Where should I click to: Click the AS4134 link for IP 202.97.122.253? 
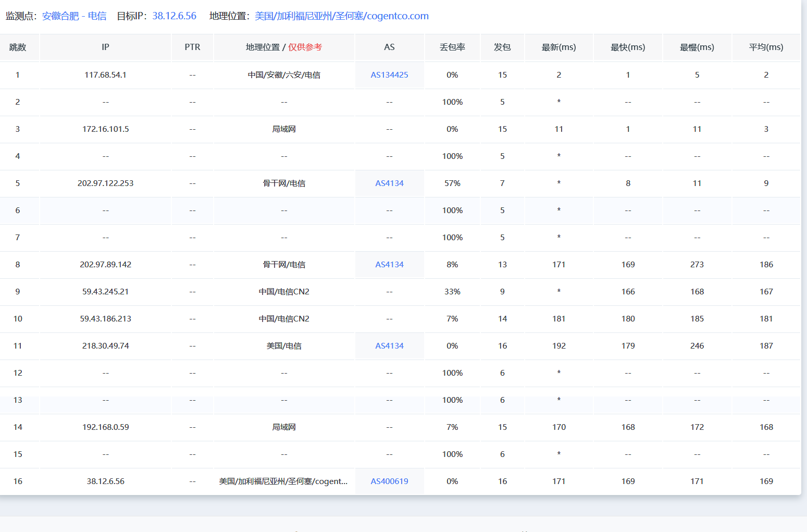point(389,183)
